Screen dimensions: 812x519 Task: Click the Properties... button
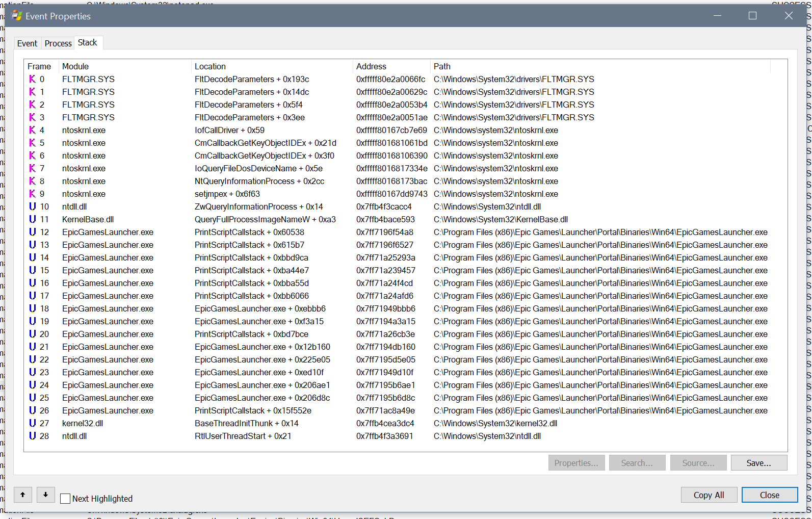coord(577,463)
